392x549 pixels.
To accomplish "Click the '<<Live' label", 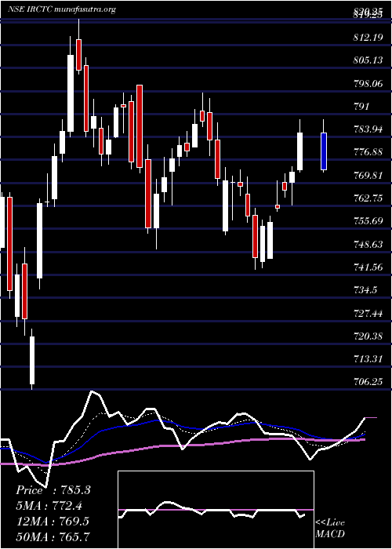I will pos(330,523).
